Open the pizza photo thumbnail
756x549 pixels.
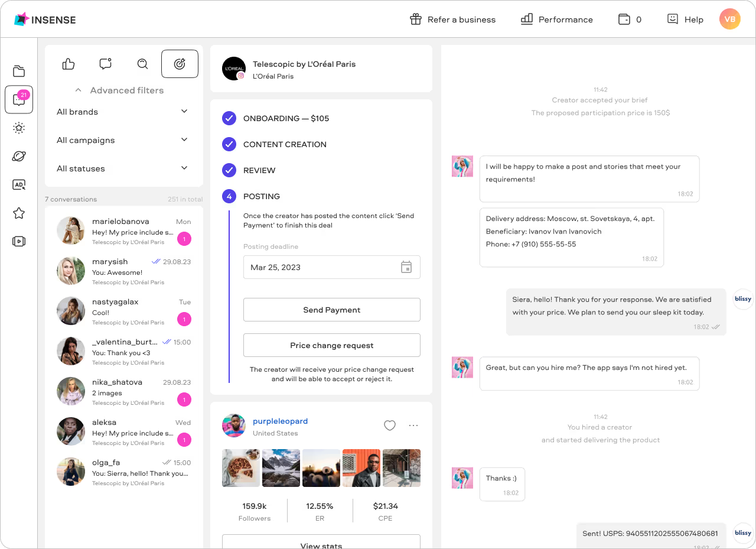click(241, 468)
